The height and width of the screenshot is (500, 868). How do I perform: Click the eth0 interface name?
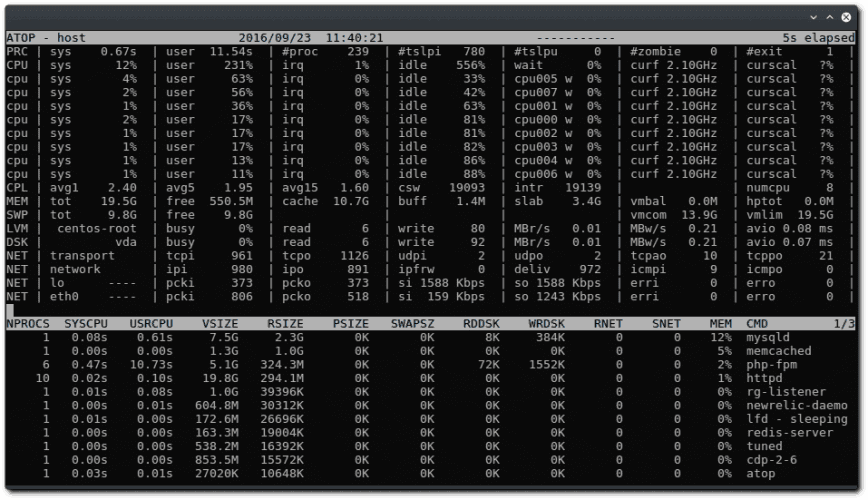click(x=64, y=296)
